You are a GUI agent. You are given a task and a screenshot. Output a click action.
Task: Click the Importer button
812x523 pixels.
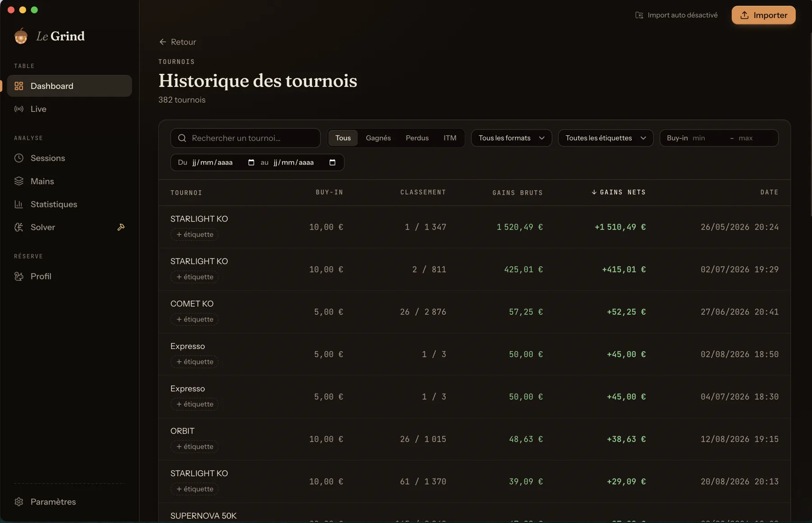click(x=763, y=15)
